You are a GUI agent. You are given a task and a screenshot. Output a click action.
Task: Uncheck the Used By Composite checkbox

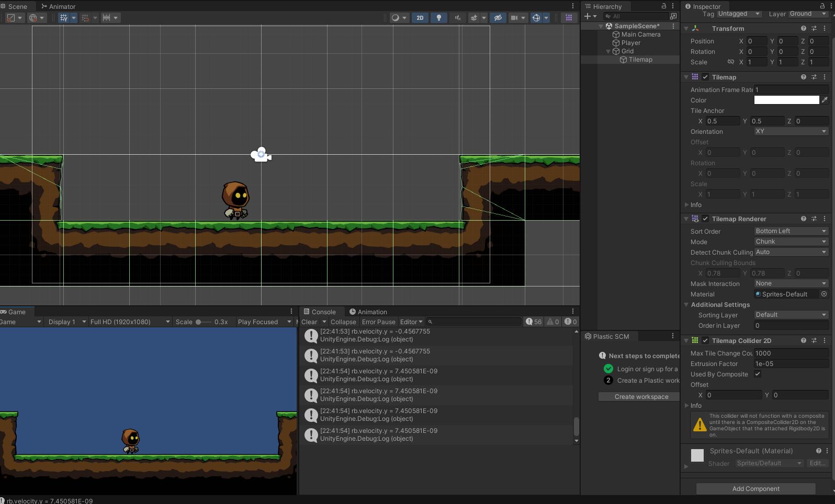point(757,374)
